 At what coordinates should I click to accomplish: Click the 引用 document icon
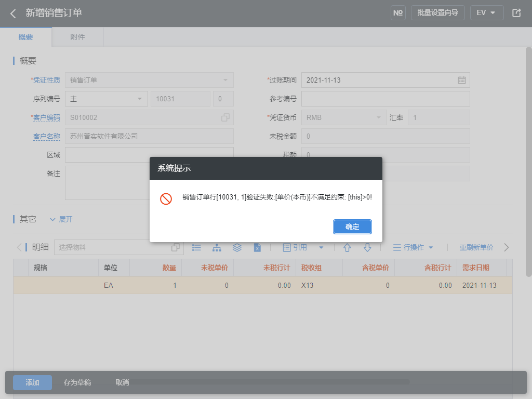point(287,248)
